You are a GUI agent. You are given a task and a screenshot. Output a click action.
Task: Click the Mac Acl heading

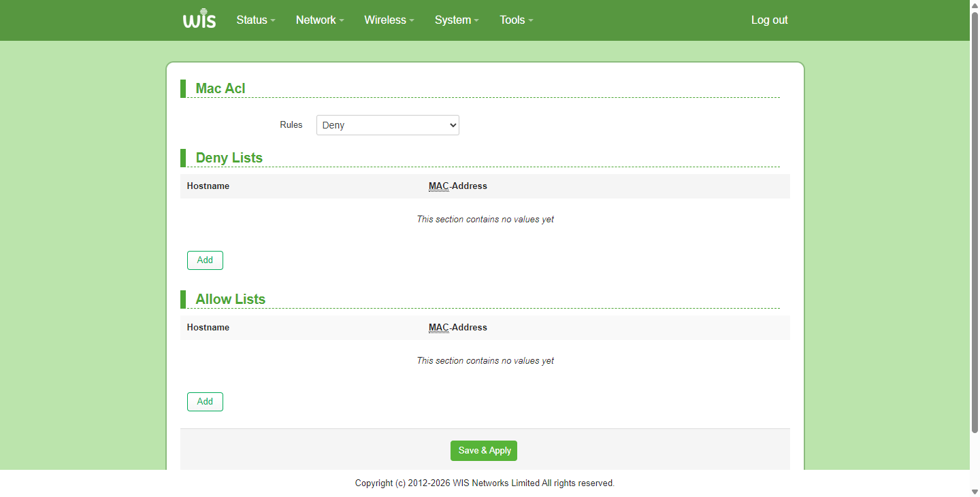point(220,88)
